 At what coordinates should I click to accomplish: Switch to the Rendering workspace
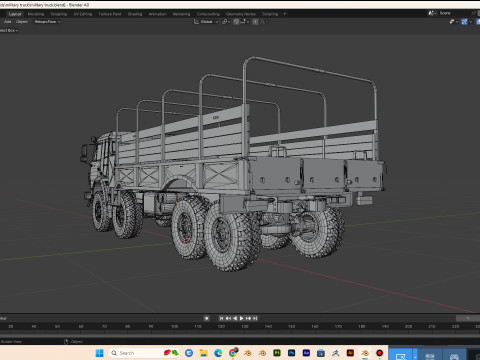[x=181, y=14]
